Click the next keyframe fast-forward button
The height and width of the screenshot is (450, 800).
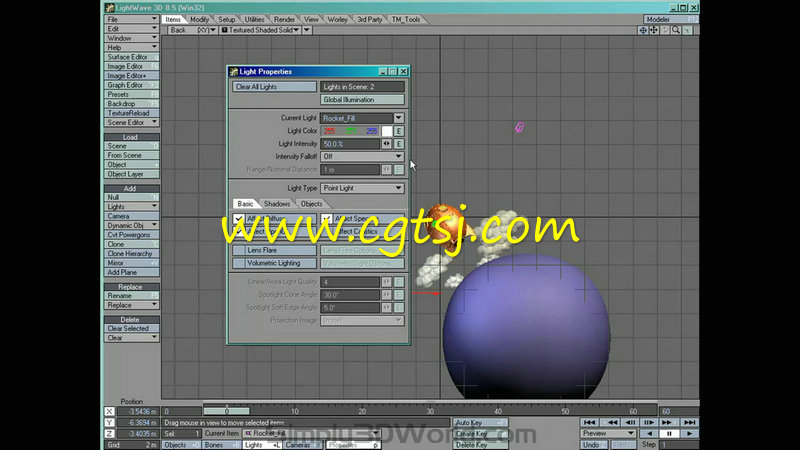point(667,422)
